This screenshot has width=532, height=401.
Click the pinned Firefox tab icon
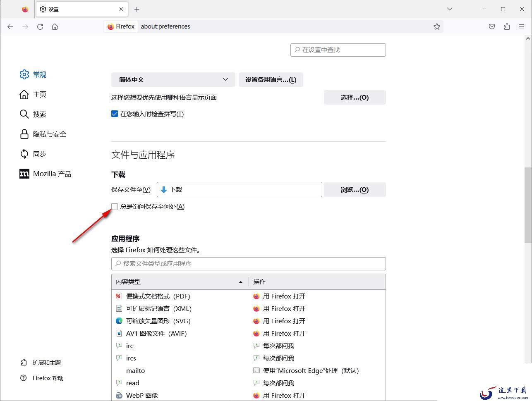tap(25, 9)
